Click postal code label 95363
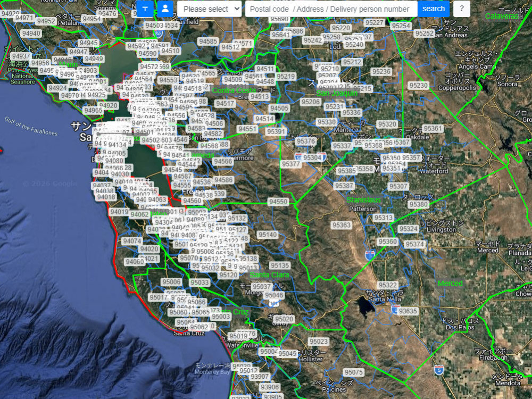The height and width of the screenshot is (399, 532). (x=342, y=225)
